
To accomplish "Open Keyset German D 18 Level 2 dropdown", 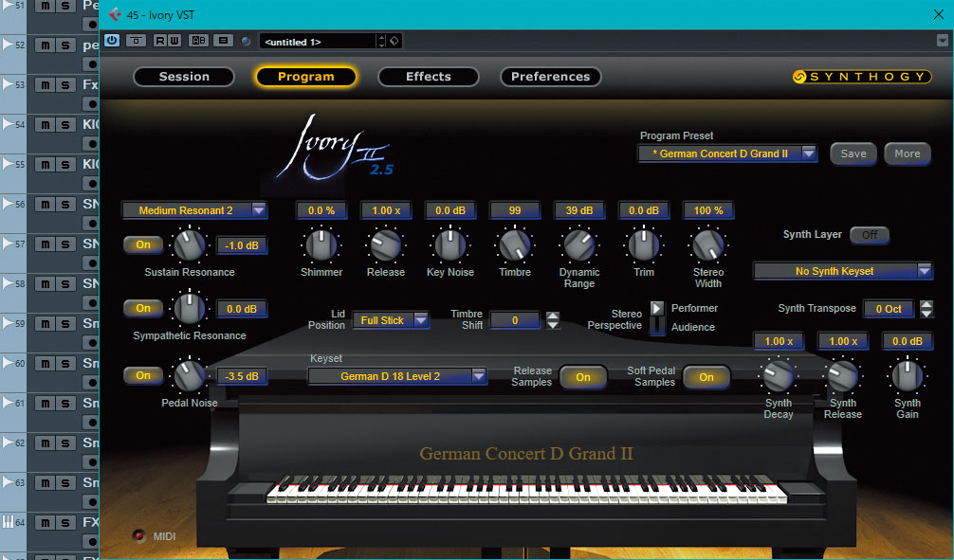I will [396, 376].
